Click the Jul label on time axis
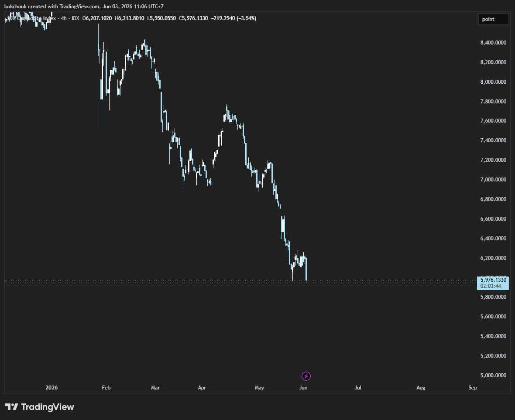Screen dimensions: 515x420 (358, 388)
